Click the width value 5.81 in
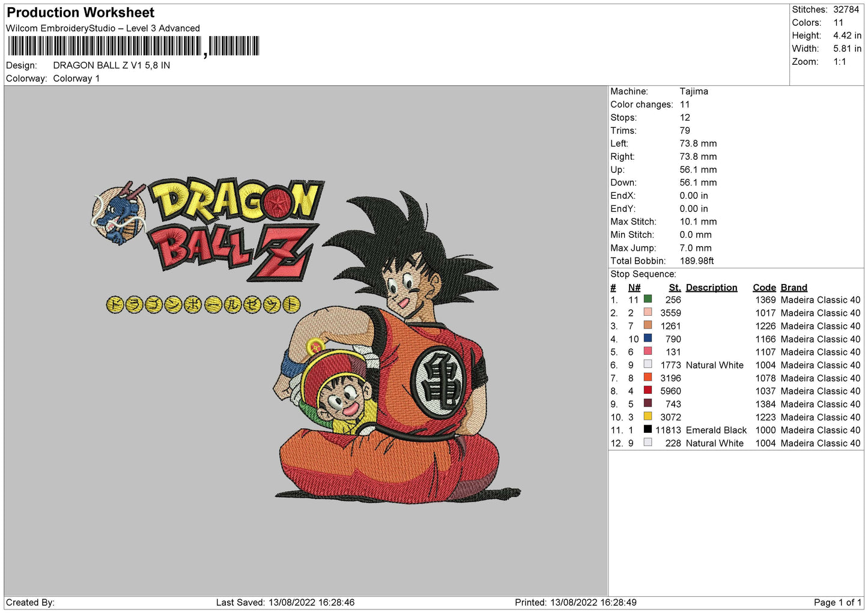 point(847,49)
